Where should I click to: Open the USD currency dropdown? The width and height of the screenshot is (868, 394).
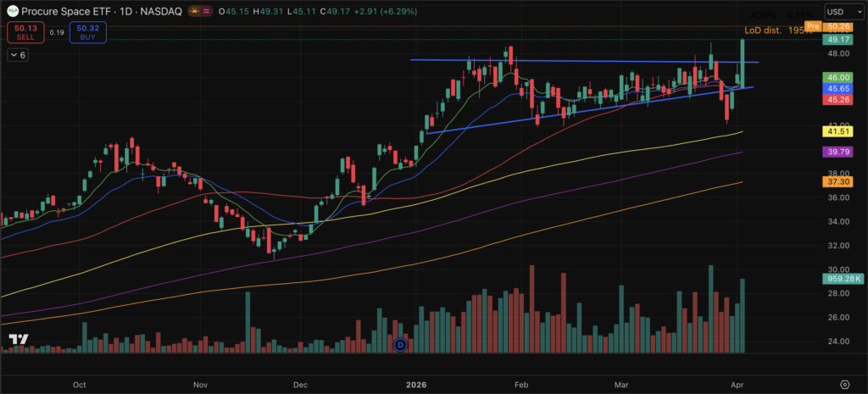click(x=844, y=14)
